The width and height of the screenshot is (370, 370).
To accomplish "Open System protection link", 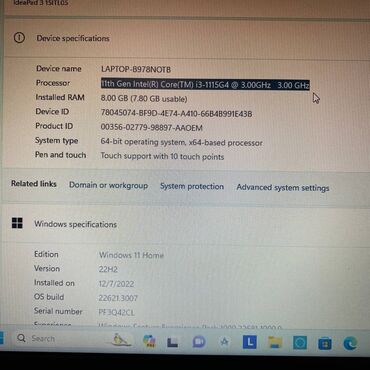I will tap(192, 186).
